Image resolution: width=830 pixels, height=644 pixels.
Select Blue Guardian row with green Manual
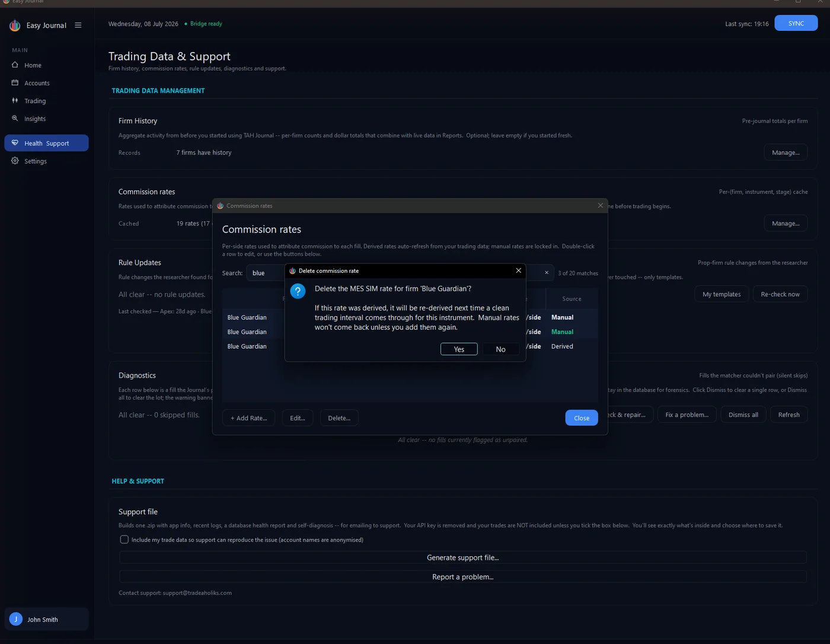pyautogui.click(x=410, y=332)
